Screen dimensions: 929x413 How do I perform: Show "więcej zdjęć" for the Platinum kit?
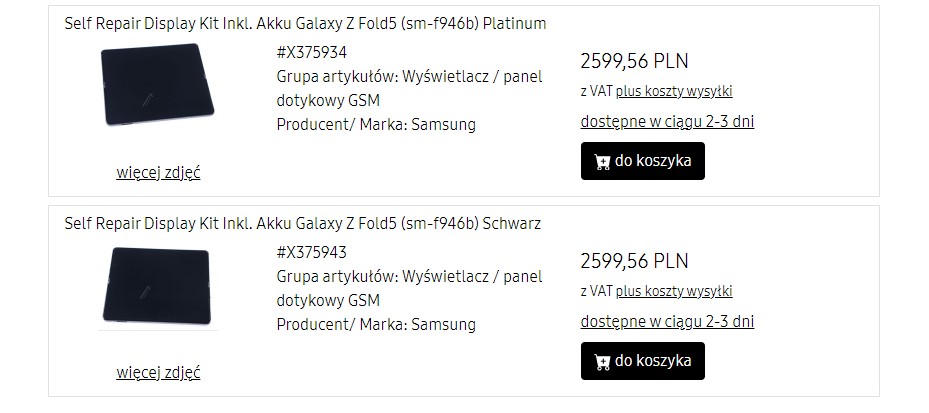pyautogui.click(x=158, y=172)
